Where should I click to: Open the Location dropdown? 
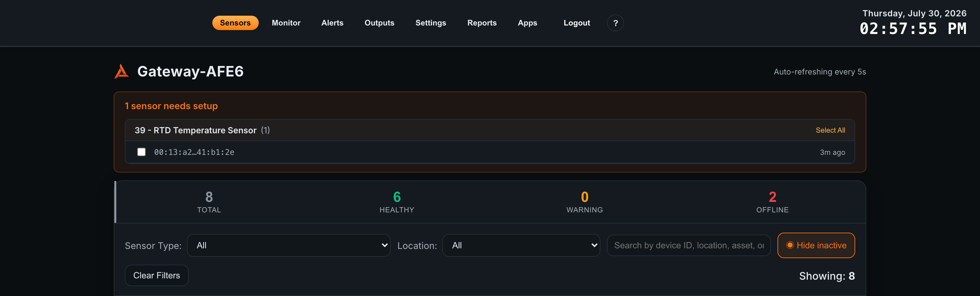tap(521, 245)
